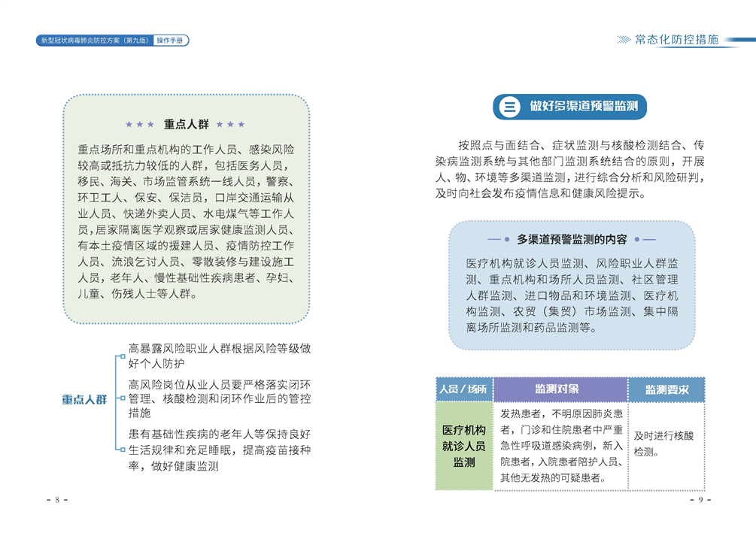Click the dot right of 多渠道预警监测的内容

[636, 240]
